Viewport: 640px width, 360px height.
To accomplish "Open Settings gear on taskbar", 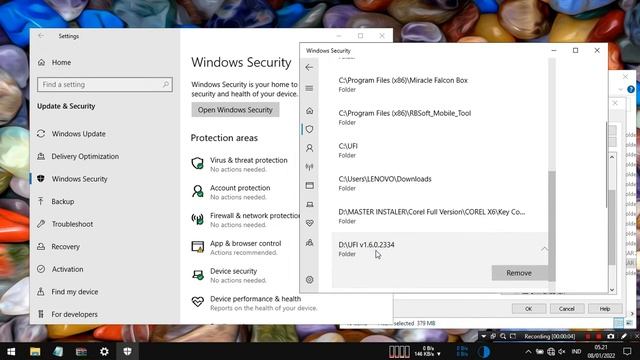I will tap(104, 351).
